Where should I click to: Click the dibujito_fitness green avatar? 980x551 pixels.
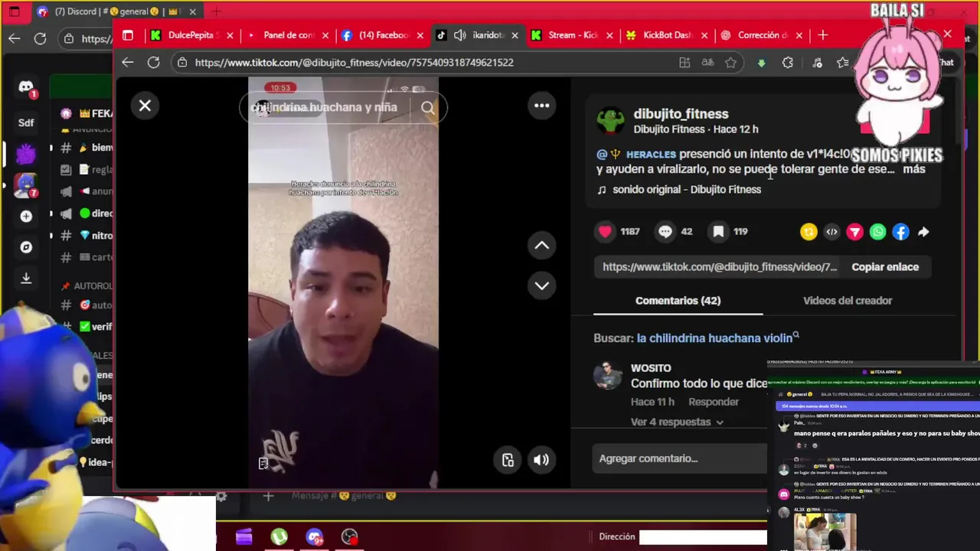click(610, 121)
